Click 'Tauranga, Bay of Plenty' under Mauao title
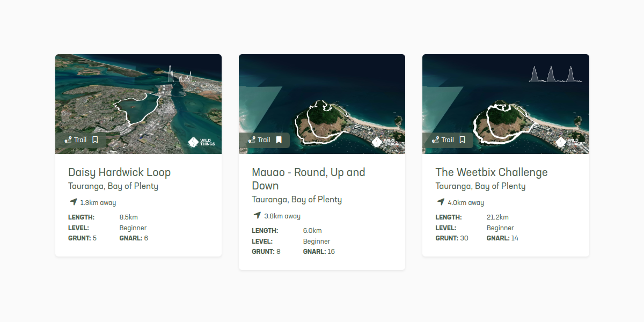 click(297, 200)
